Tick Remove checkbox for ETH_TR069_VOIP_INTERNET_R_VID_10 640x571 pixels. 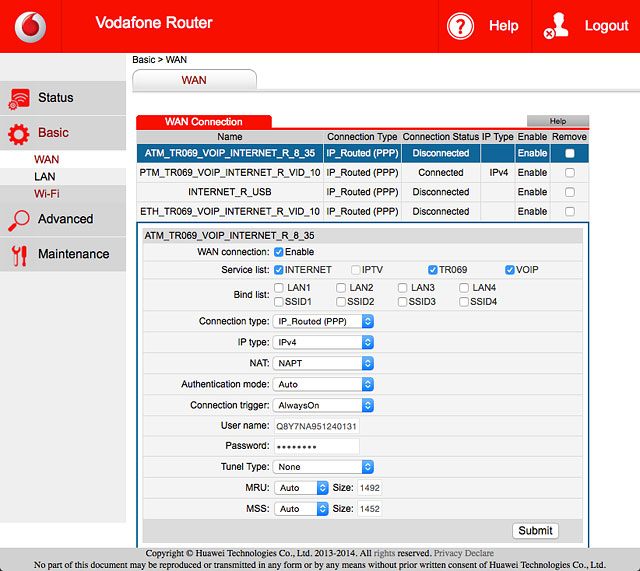570,211
